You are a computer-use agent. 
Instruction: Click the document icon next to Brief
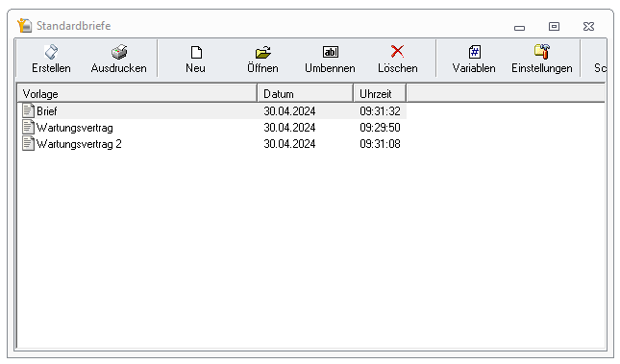coord(28,110)
